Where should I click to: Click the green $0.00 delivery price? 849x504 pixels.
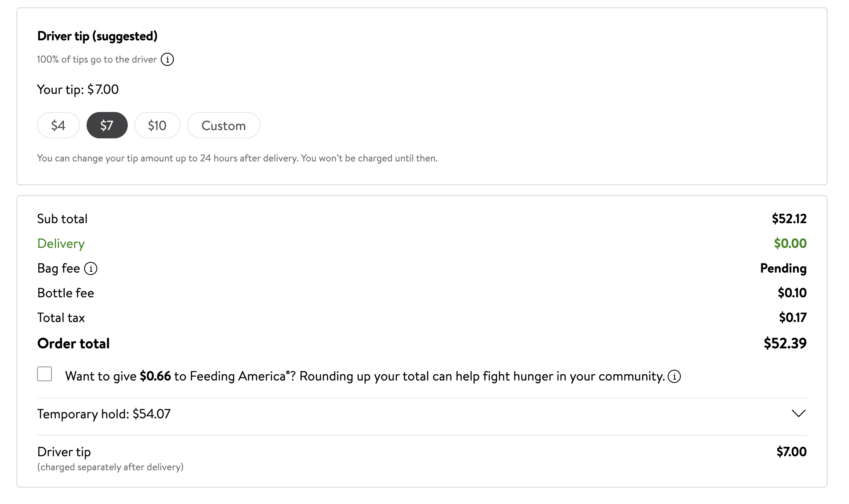pyautogui.click(x=790, y=243)
